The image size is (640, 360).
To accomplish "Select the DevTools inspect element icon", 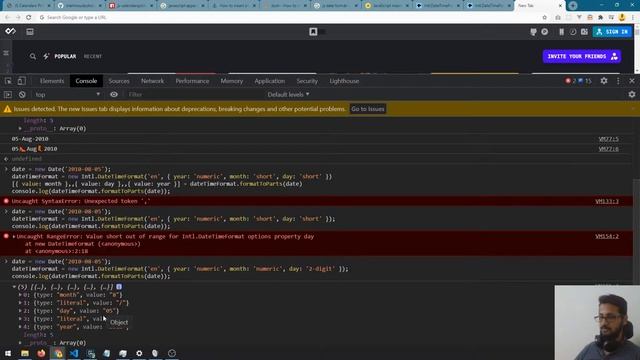I will [8, 81].
